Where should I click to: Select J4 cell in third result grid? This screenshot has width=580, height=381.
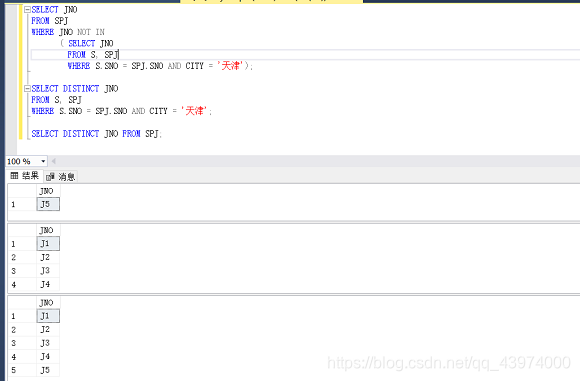[48, 357]
